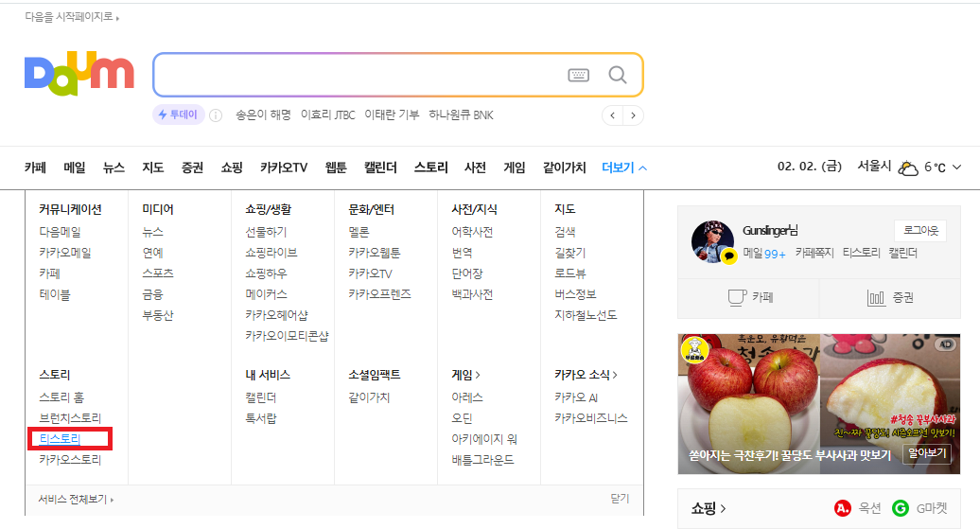Viewport: 980px width, 529px height.
Task: Open the 카페 tab in navigation bar
Action: [36, 168]
